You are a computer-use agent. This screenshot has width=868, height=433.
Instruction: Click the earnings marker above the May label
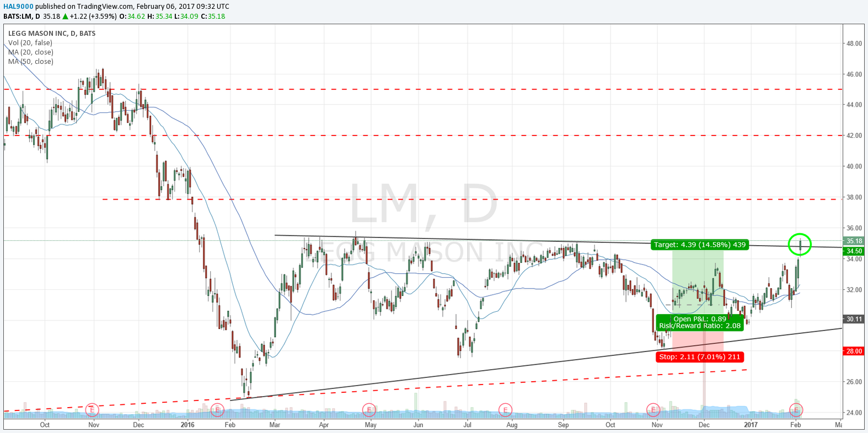369,409
